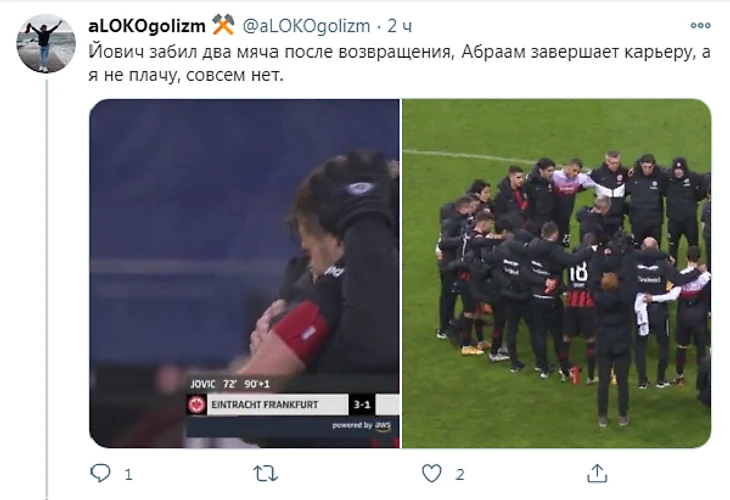
Task: Open the Jovic scoreboard image on left
Action: 244,273
